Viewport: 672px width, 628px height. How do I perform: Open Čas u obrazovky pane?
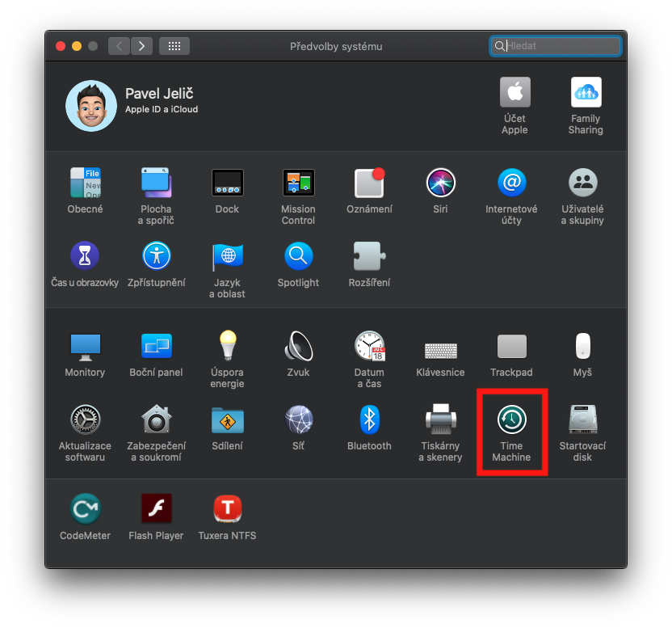pyautogui.click(x=85, y=257)
